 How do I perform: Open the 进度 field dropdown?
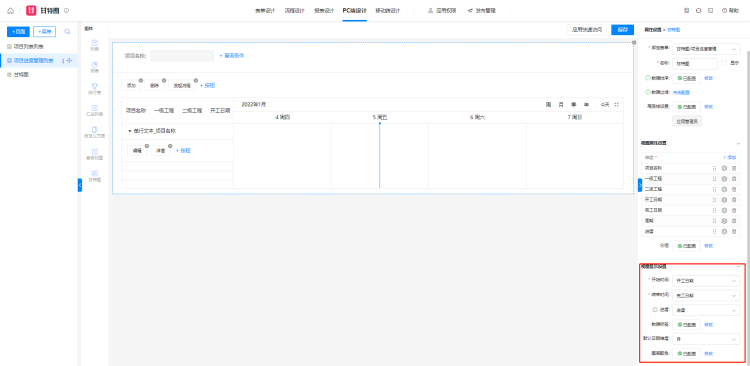pos(706,310)
